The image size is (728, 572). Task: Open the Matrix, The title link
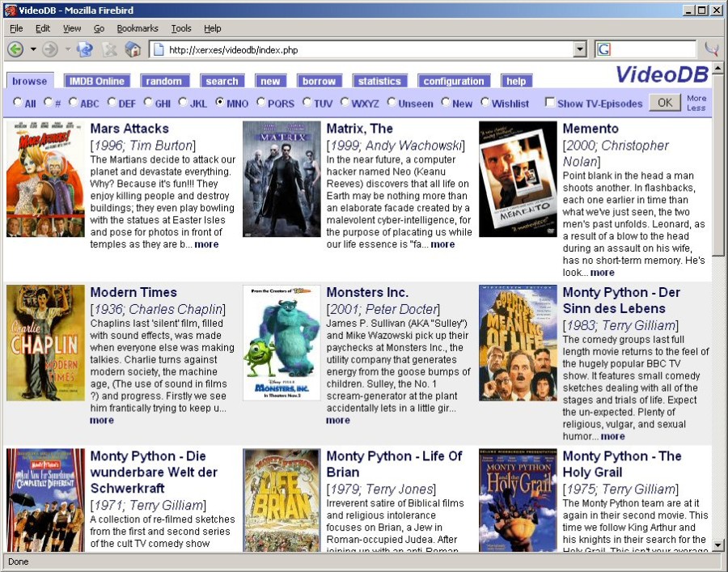359,129
